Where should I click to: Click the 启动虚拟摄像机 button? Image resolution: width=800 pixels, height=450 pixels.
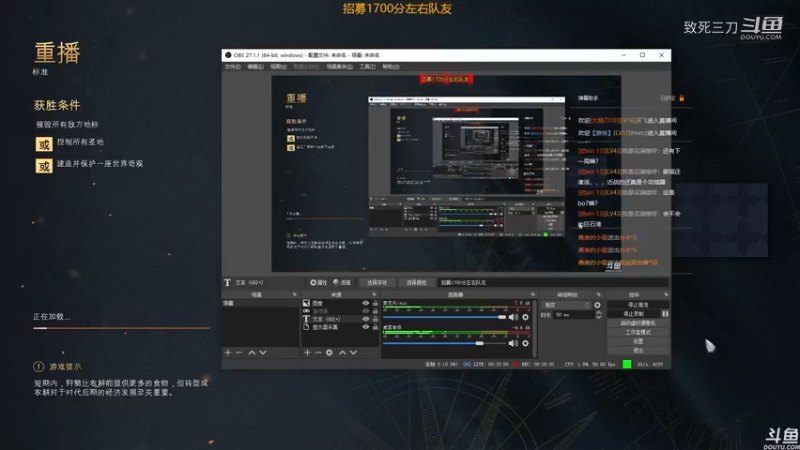[638, 323]
